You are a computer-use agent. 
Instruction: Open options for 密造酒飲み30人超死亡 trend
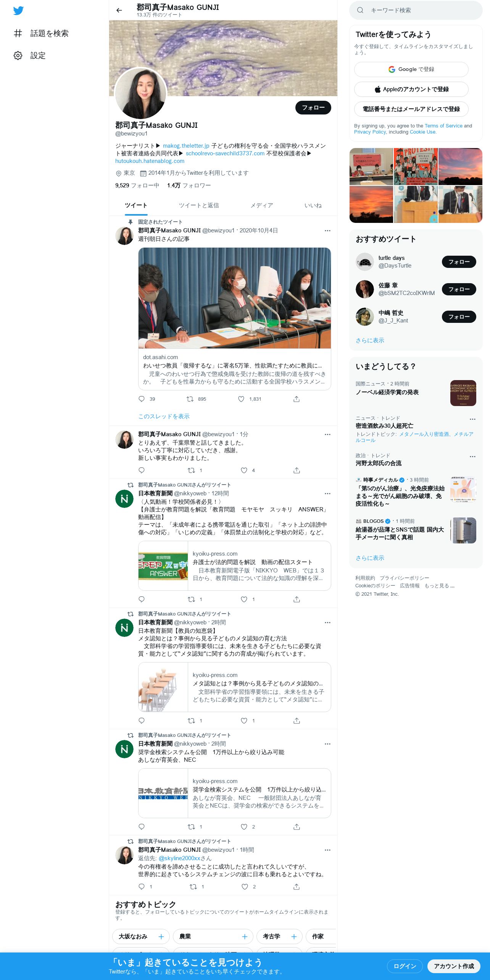(x=472, y=419)
